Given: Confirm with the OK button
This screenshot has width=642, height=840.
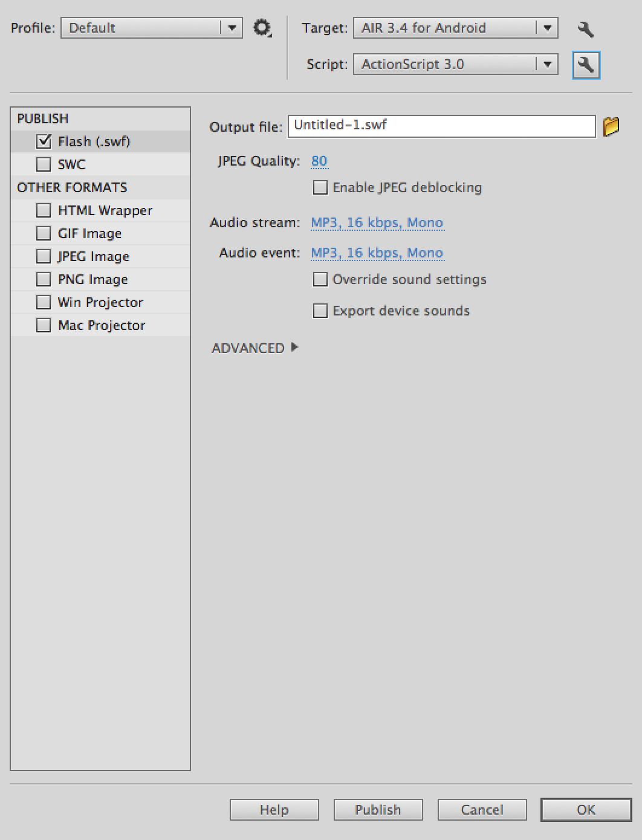Looking at the screenshot, I should 586,810.
